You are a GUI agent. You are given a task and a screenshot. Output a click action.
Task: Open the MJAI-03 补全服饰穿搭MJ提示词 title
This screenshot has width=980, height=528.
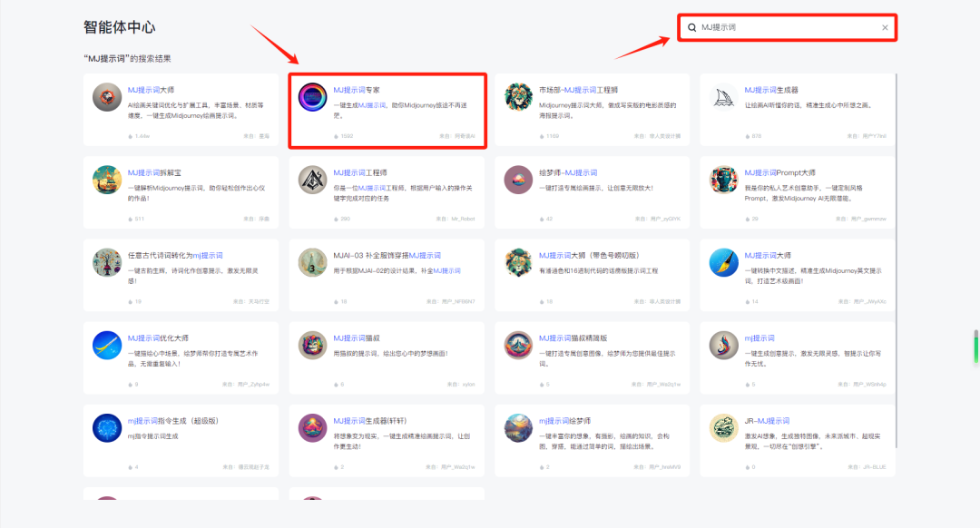[387, 256]
